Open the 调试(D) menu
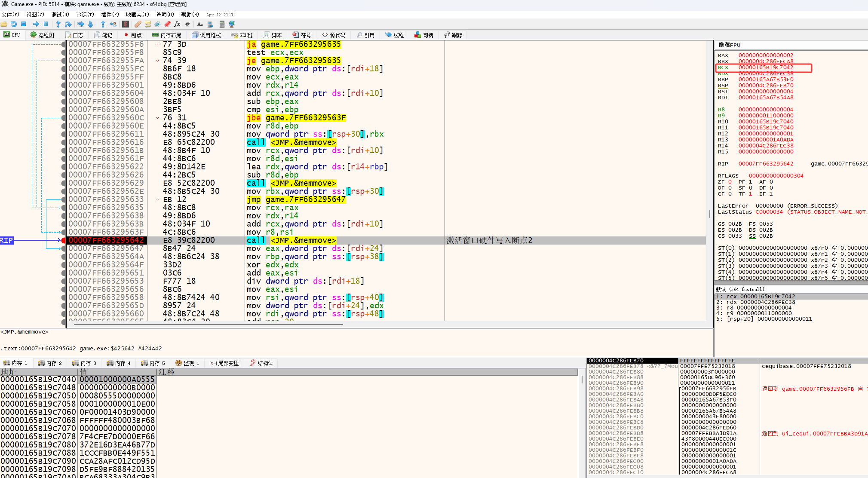 point(60,15)
